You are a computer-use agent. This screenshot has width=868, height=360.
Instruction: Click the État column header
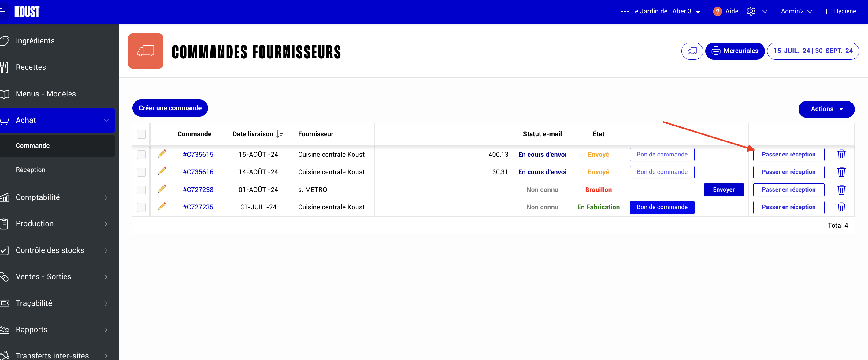[599, 134]
